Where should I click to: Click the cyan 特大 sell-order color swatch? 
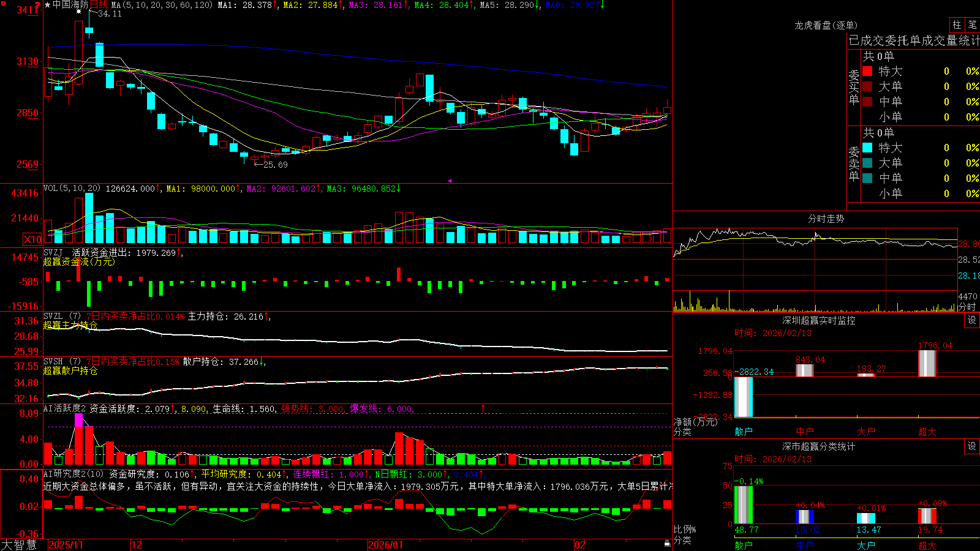coord(867,148)
